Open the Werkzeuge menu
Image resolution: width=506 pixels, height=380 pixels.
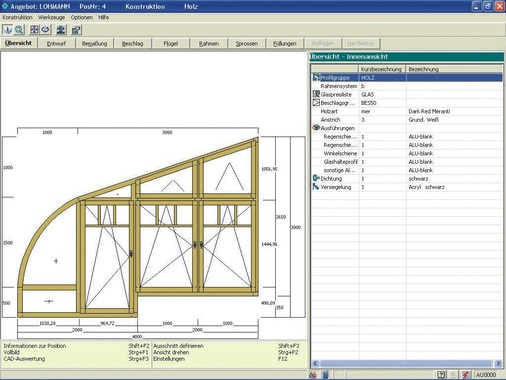click(x=51, y=17)
